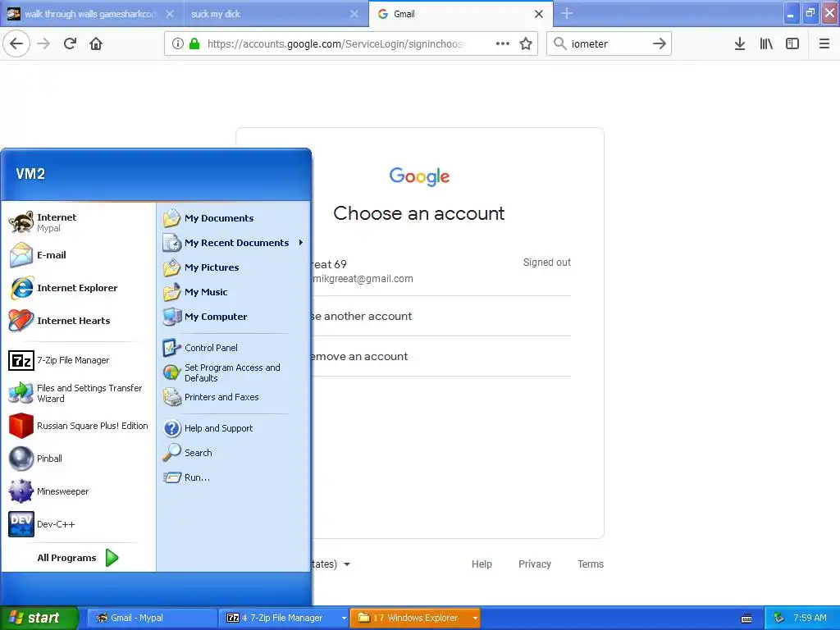
Task: Click the iometer search box
Action: (608, 43)
